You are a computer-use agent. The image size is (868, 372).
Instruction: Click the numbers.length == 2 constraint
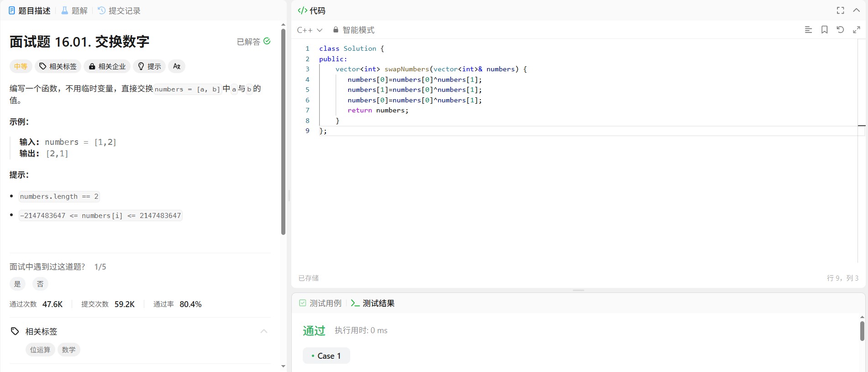pos(59,197)
